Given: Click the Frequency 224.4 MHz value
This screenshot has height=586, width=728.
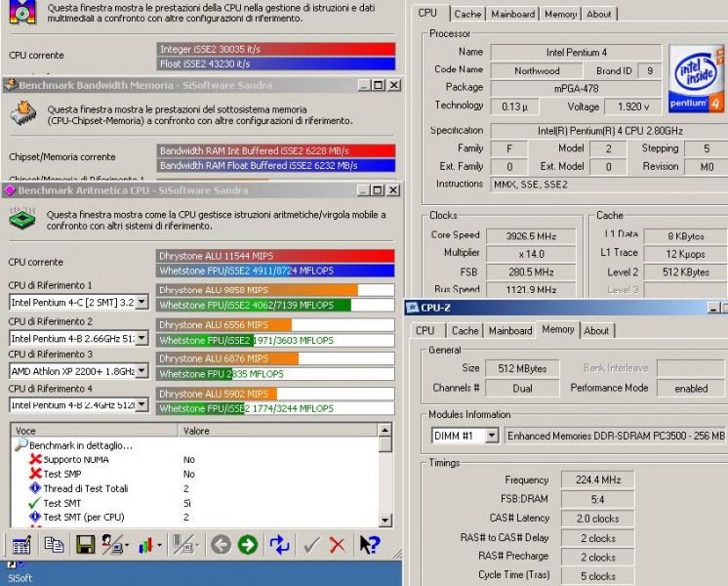Looking at the screenshot, I should (x=598, y=480).
